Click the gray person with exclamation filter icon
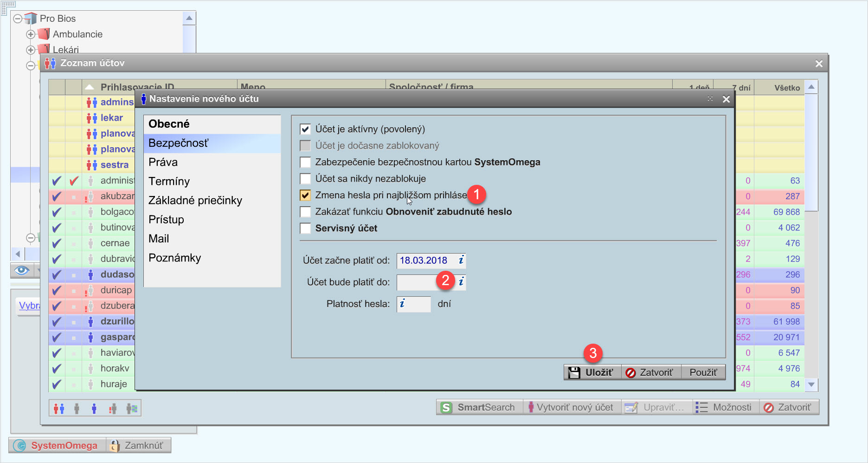This screenshot has width=868, height=463. (x=113, y=408)
